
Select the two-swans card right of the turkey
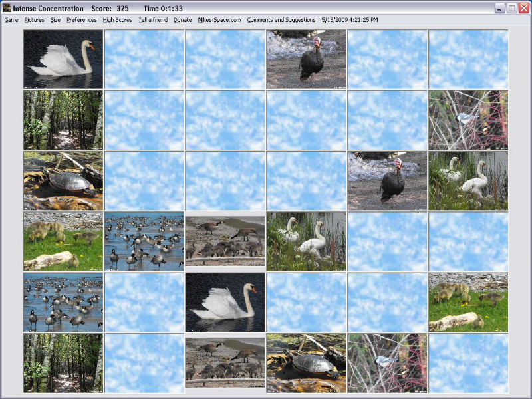click(x=468, y=180)
